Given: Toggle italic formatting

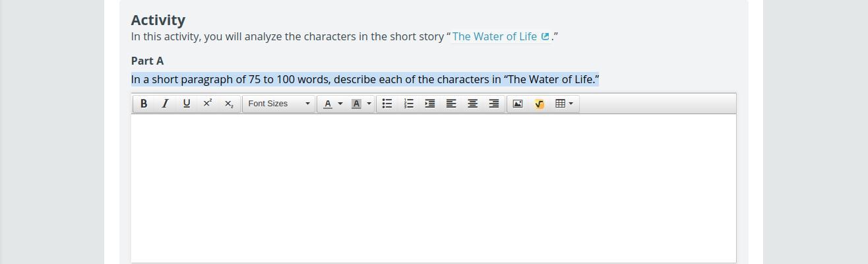Looking at the screenshot, I should coord(165,104).
